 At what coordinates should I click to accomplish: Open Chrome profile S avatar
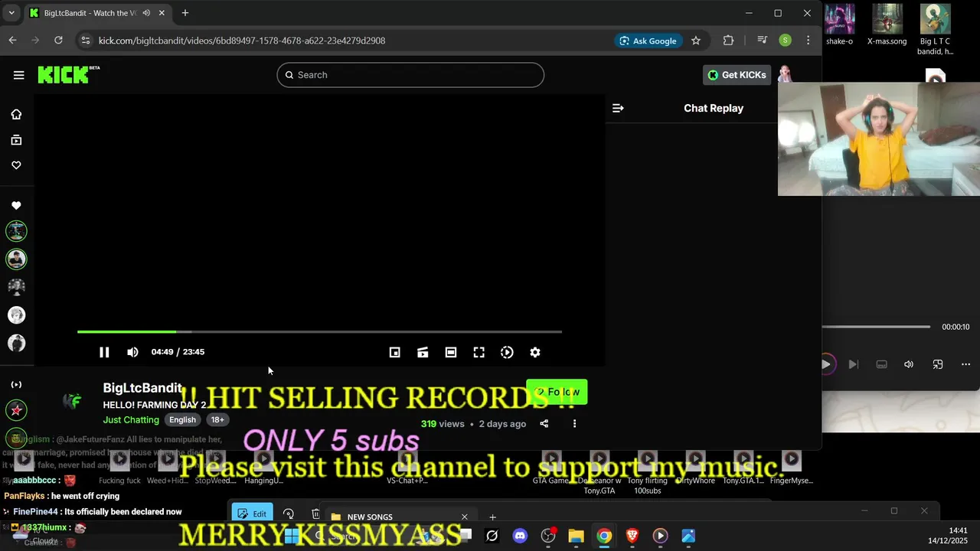point(785,41)
